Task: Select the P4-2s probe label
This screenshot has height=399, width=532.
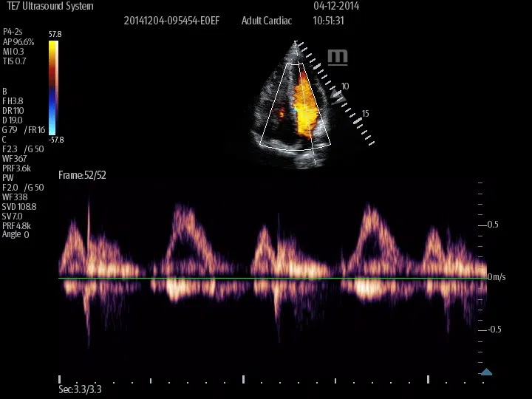Action: (14, 33)
